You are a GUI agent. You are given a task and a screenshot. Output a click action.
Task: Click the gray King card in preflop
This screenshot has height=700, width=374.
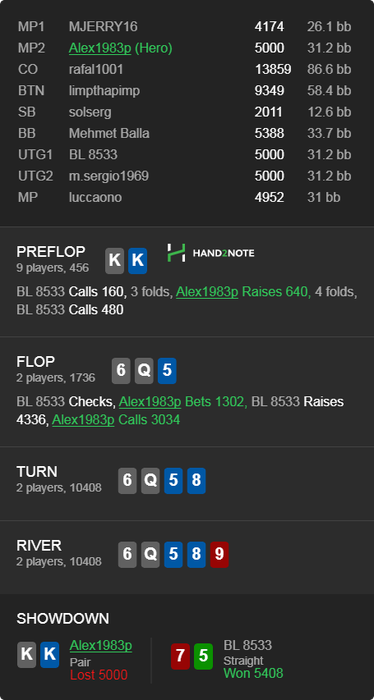coord(115,261)
